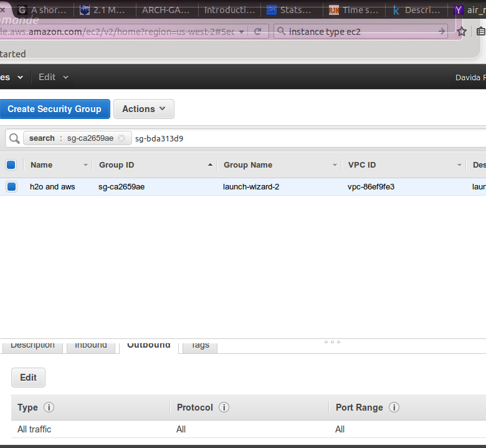The height and width of the screenshot is (448, 486).
Task: Open the Group Name column dropdown arrow
Action: [335, 165]
